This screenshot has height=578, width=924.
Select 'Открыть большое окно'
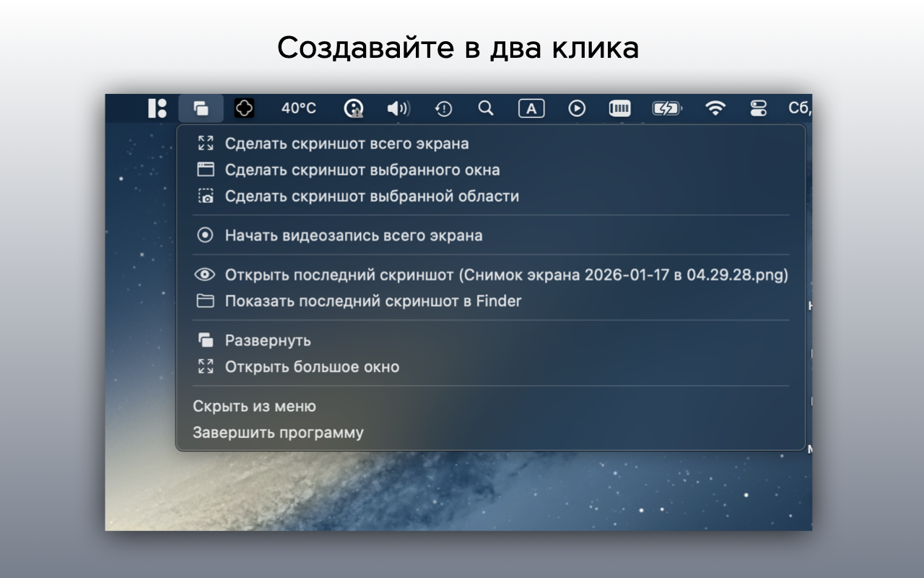click(x=311, y=367)
